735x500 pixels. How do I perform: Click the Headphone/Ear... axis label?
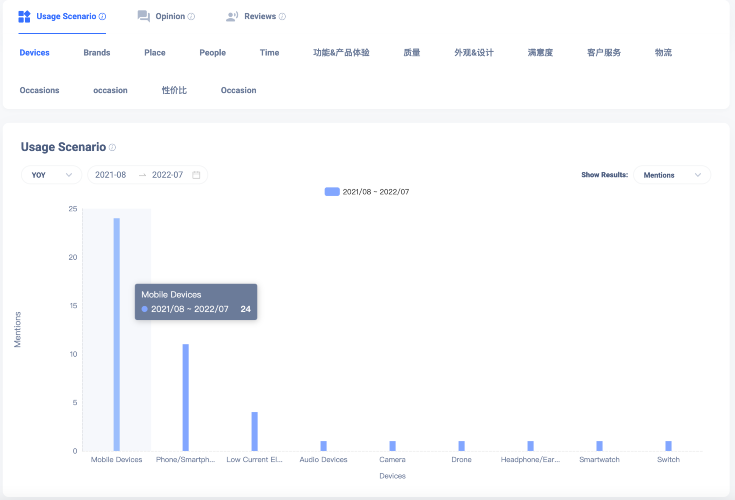click(x=530, y=460)
